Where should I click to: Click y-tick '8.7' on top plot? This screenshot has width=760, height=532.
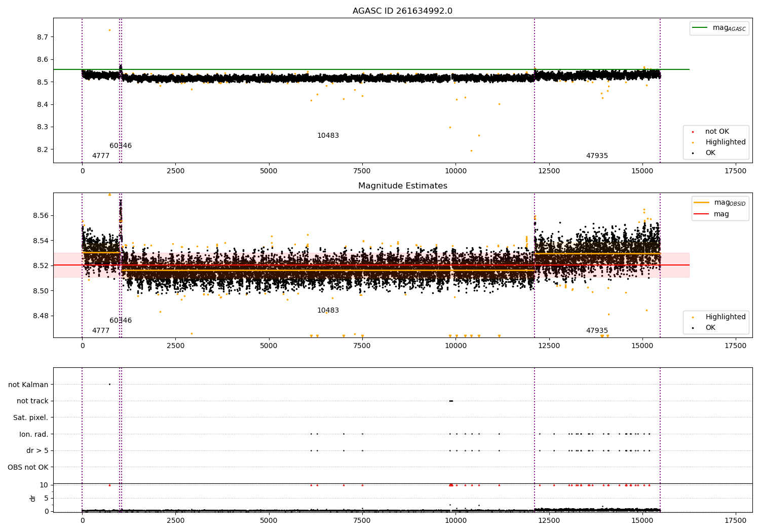tap(43, 37)
